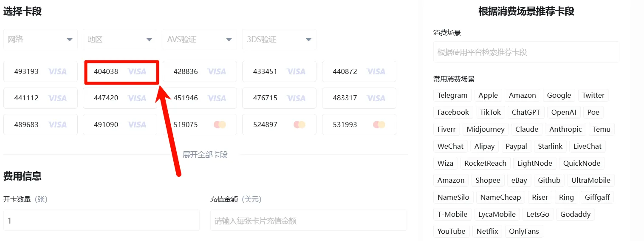Select the Wiza scenario tag
The width and height of the screenshot is (644, 241).
[446, 163]
